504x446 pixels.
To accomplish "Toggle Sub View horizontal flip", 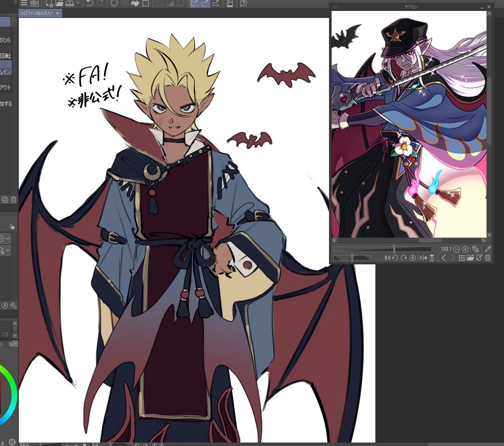I will click(x=423, y=258).
